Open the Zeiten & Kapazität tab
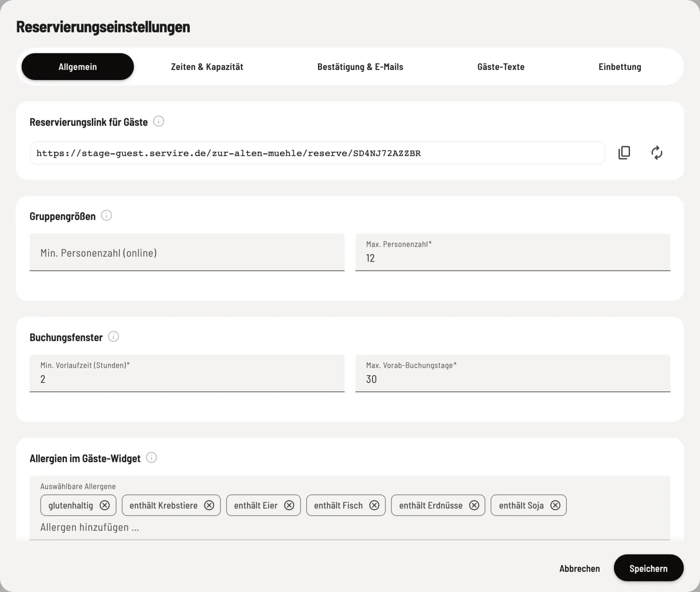 [207, 66]
